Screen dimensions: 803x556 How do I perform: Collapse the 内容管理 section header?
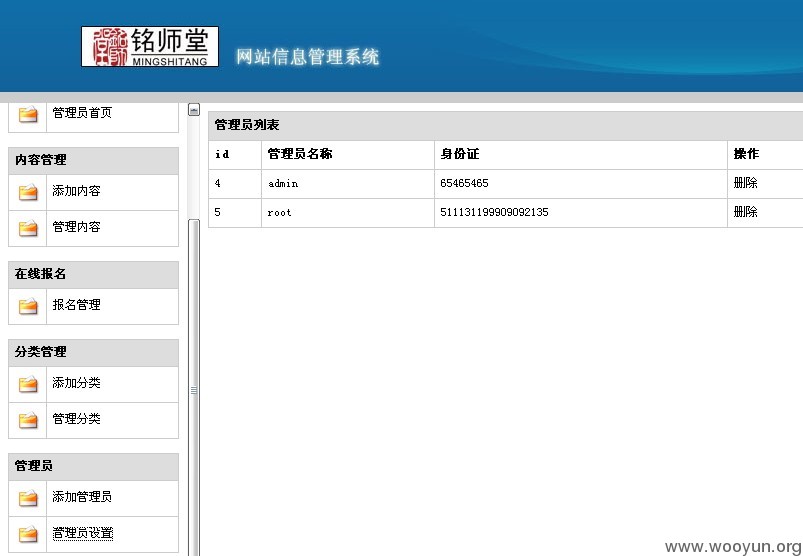(93, 160)
